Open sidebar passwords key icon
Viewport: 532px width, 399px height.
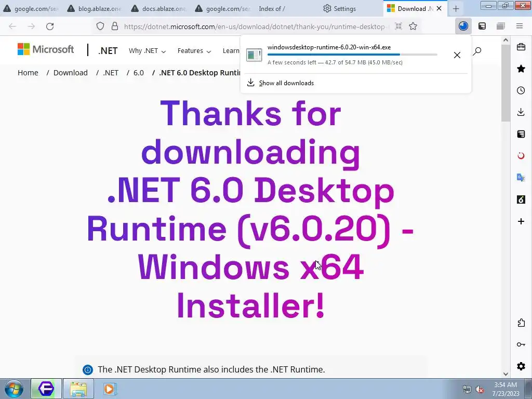[521, 344]
